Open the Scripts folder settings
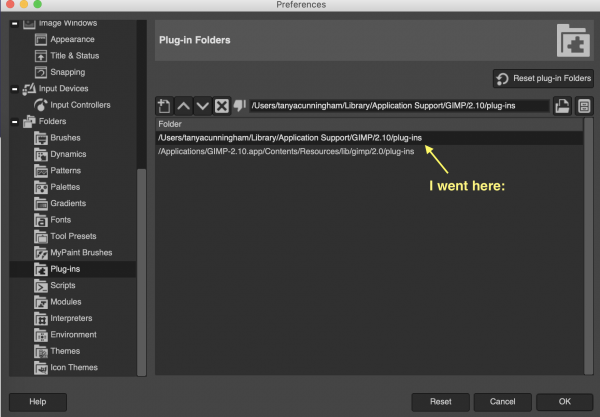Screen dimensions: 600x417 (x=63, y=285)
